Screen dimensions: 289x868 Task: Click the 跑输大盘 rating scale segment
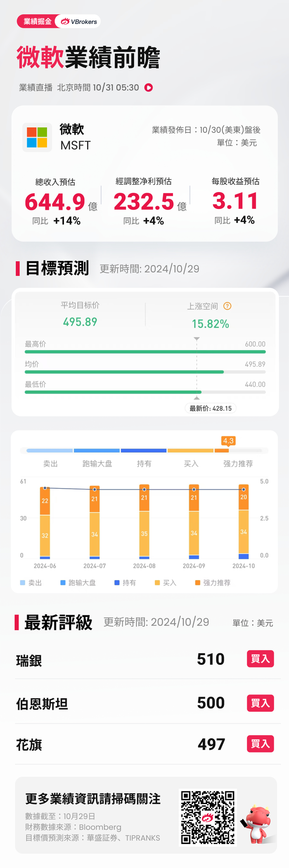click(97, 450)
